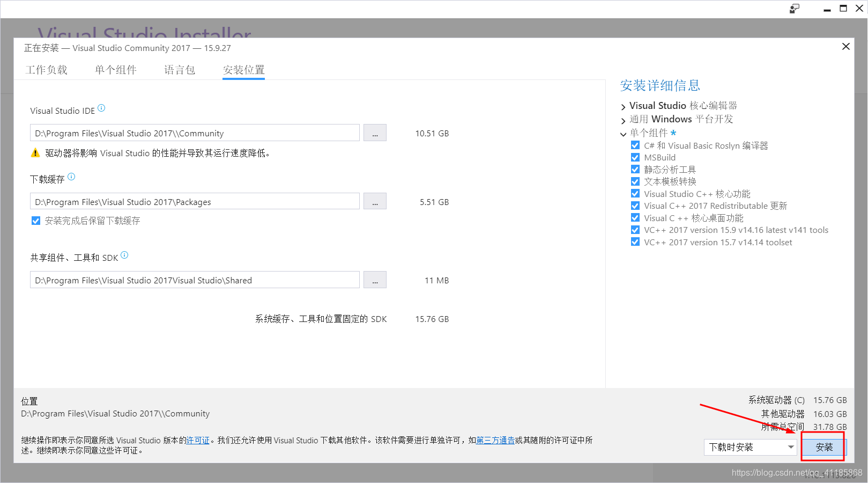Select the 安装位置 tab
868x483 pixels.
244,70
